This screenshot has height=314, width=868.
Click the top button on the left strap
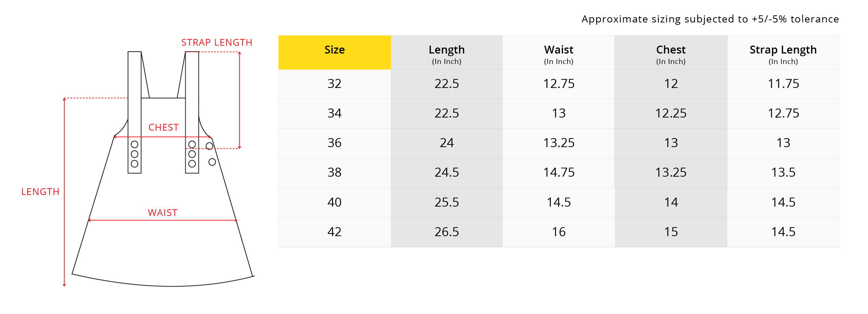tap(135, 144)
